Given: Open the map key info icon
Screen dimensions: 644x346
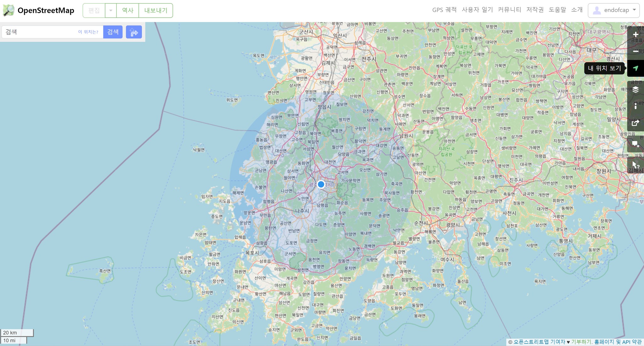Looking at the screenshot, I should click(636, 106).
